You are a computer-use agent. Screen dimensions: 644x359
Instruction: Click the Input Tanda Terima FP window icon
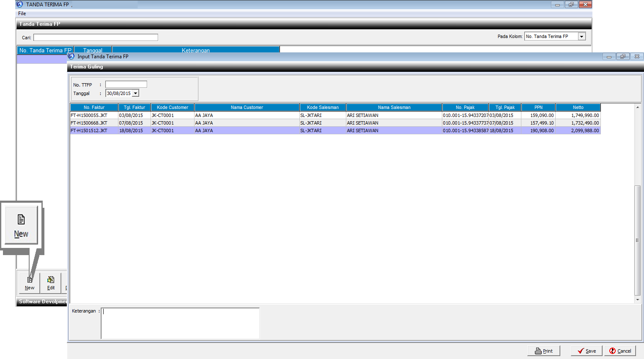pos(71,56)
